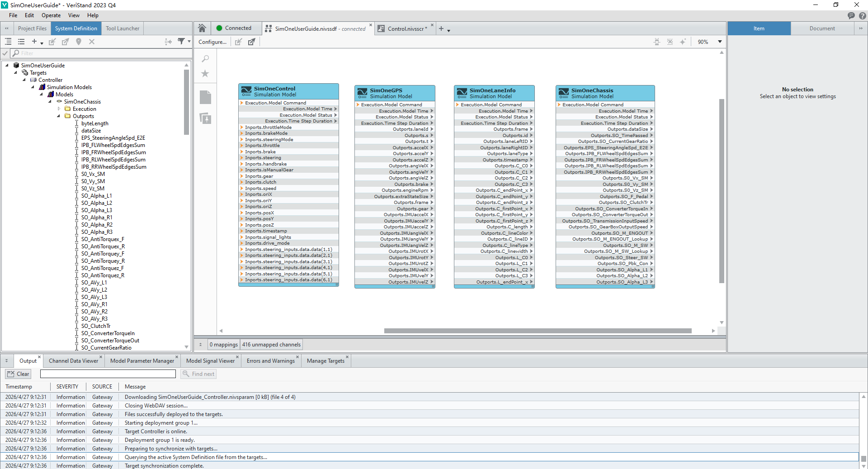Collapse the SimOneChassis tree node

[50, 101]
